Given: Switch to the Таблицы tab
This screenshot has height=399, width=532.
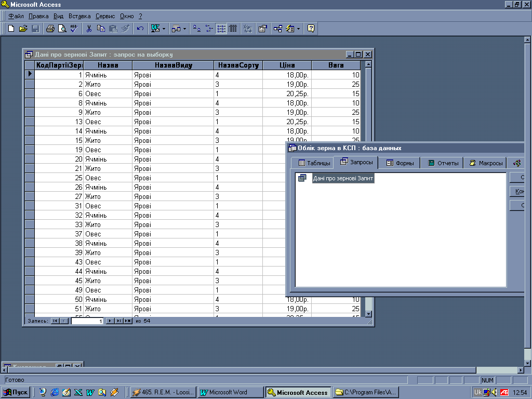Looking at the screenshot, I should (314, 163).
